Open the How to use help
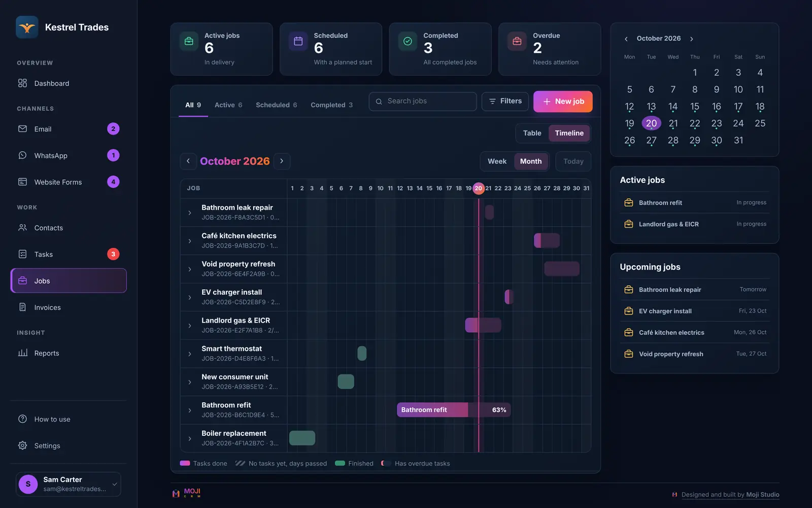 pyautogui.click(x=69, y=419)
